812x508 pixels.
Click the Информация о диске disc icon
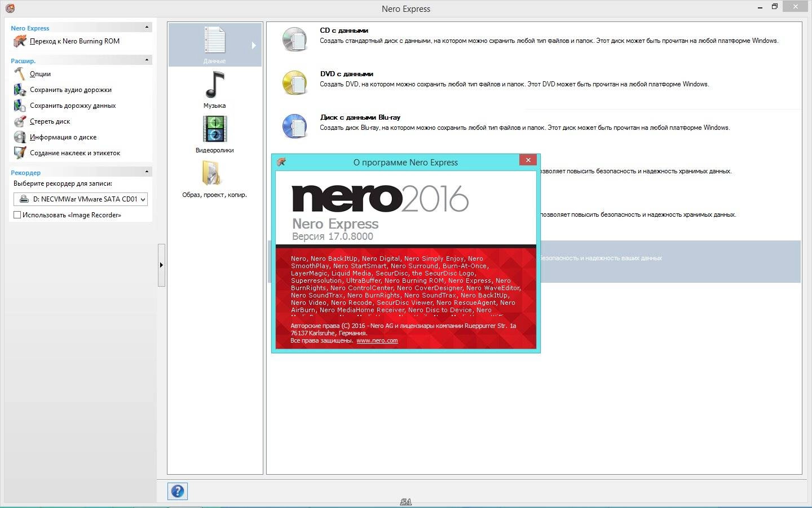pyautogui.click(x=20, y=137)
